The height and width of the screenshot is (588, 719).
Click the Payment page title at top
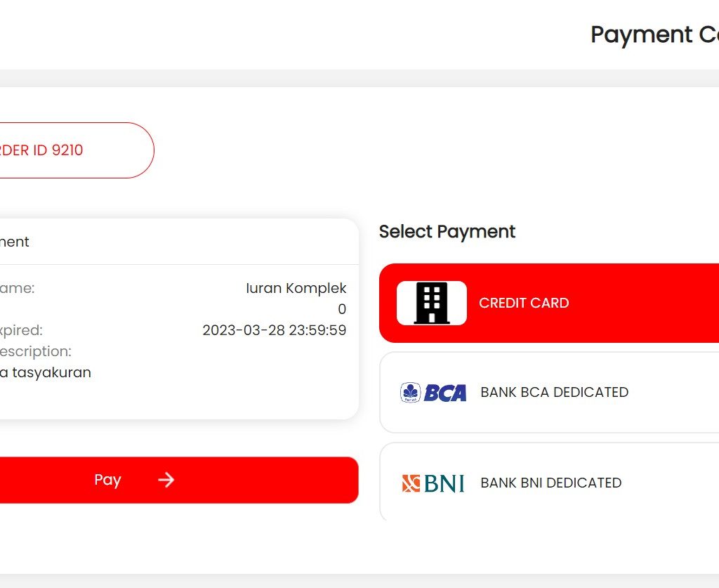(654, 34)
